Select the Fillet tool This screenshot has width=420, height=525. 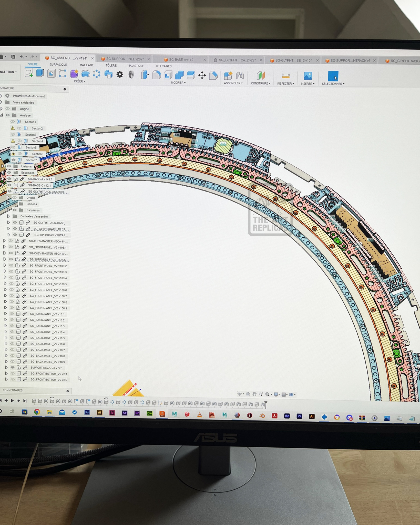156,75
